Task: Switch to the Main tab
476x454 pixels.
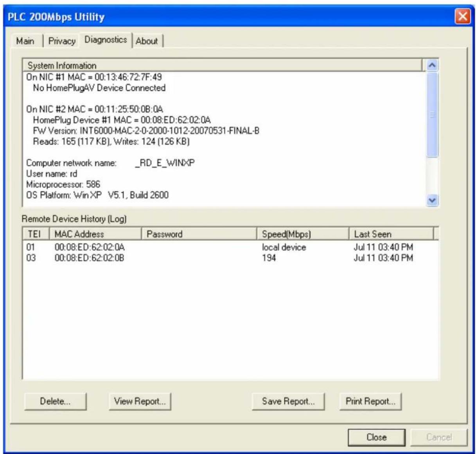Action: [x=25, y=41]
